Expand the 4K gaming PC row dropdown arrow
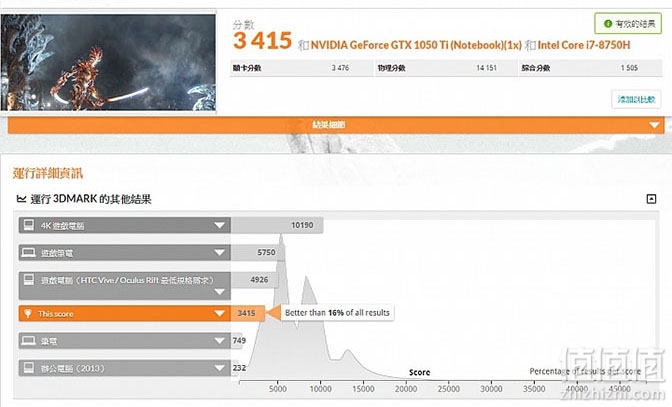The image size is (672, 407). coord(219,225)
